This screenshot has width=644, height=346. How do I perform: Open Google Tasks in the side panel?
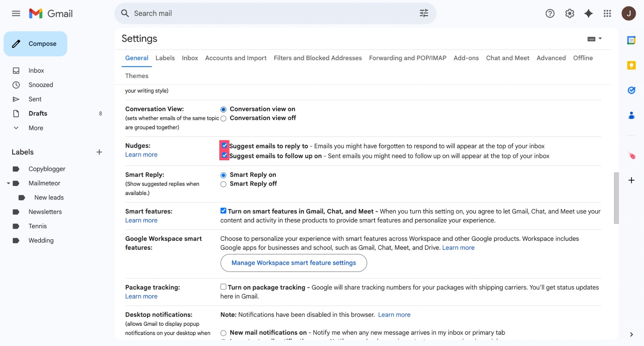(x=631, y=90)
